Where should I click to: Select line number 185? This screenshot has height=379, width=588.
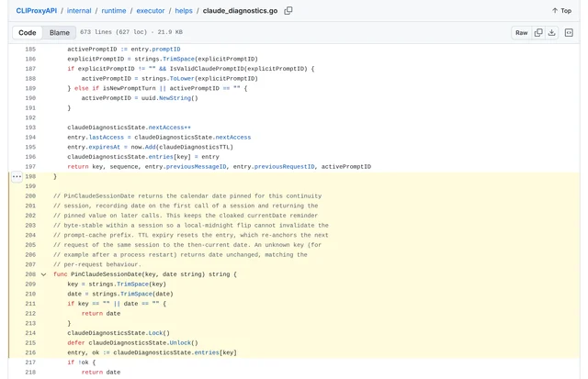point(30,49)
